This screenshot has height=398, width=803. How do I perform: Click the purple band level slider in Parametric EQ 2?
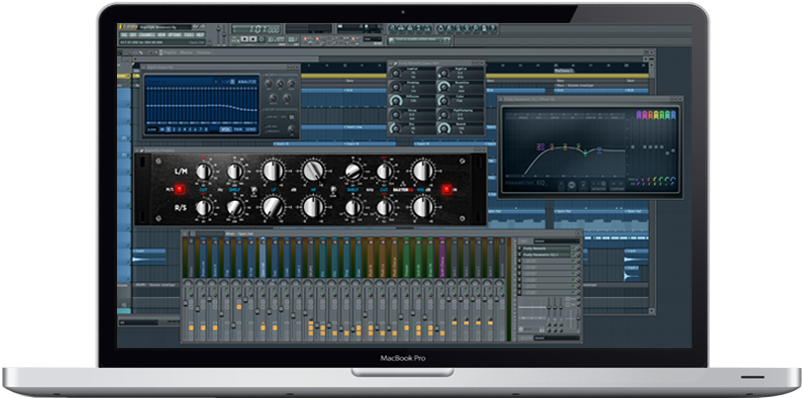pos(639,146)
